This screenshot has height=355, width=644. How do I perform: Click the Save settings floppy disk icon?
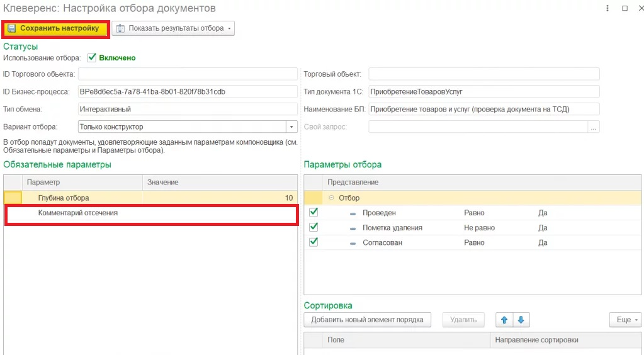[x=12, y=28]
